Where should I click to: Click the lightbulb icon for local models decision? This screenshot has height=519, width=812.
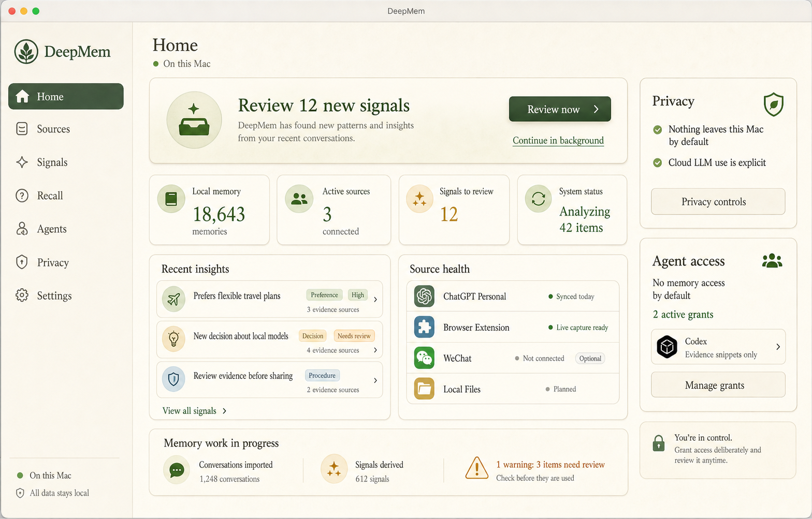[x=173, y=339]
